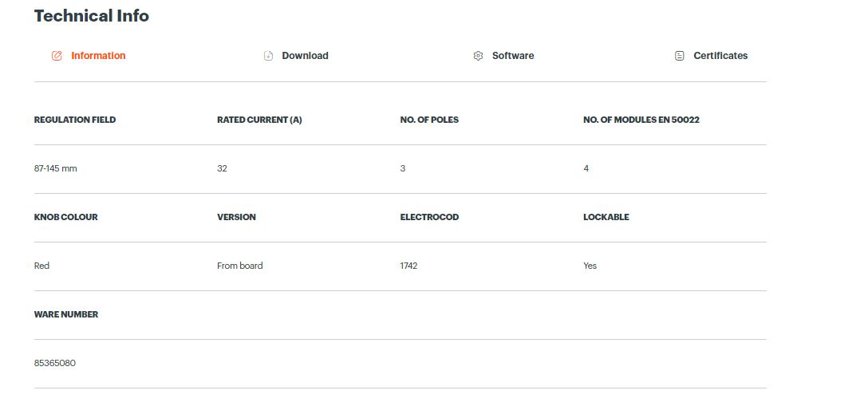This screenshot has width=868, height=414.
Task: Switch to the Certificates tab
Action: click(712, 56)
